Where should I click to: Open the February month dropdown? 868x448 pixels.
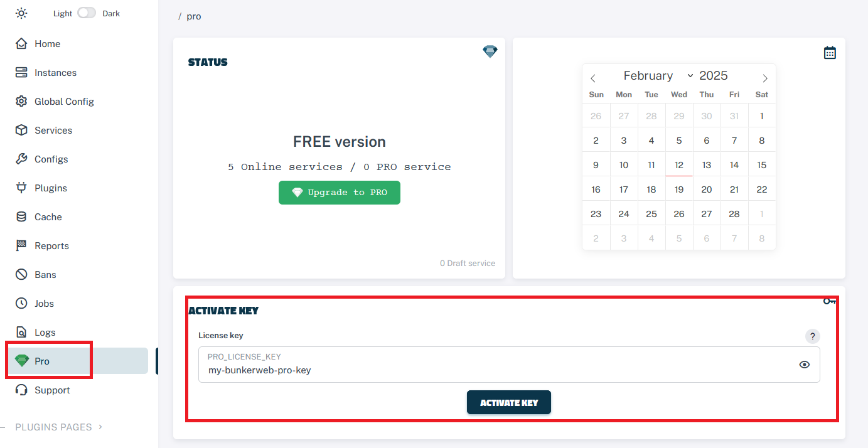tap(658, 76)
